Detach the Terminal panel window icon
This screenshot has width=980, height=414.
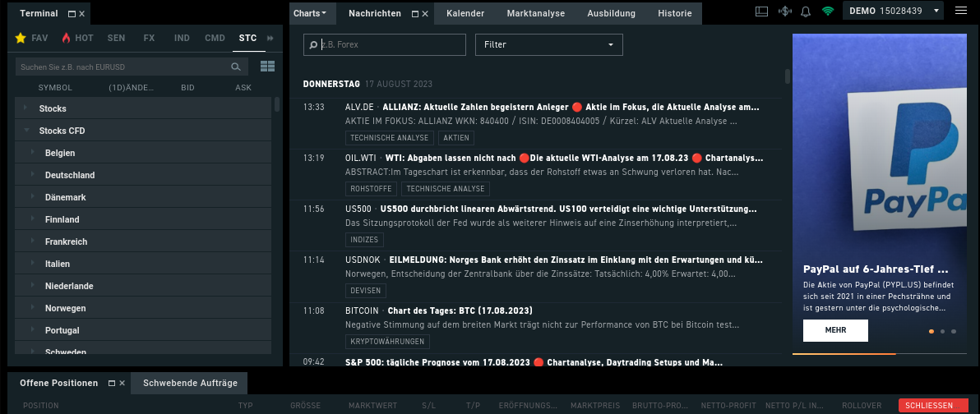pyautogui.click(x=72, y=14)
